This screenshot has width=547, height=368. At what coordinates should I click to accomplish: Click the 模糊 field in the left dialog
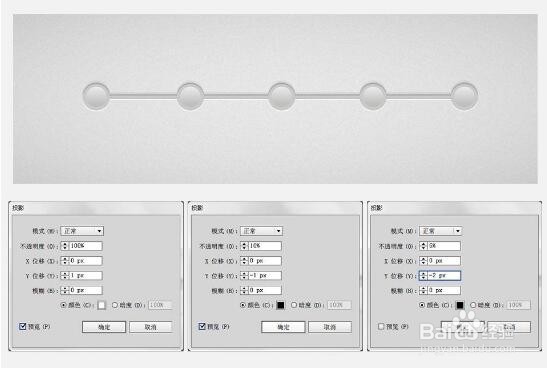coord(85,290)
